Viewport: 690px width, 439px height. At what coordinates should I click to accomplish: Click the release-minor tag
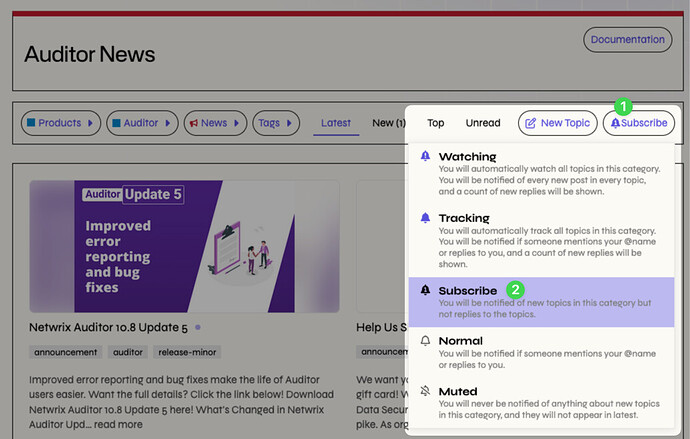coord(187,352)
